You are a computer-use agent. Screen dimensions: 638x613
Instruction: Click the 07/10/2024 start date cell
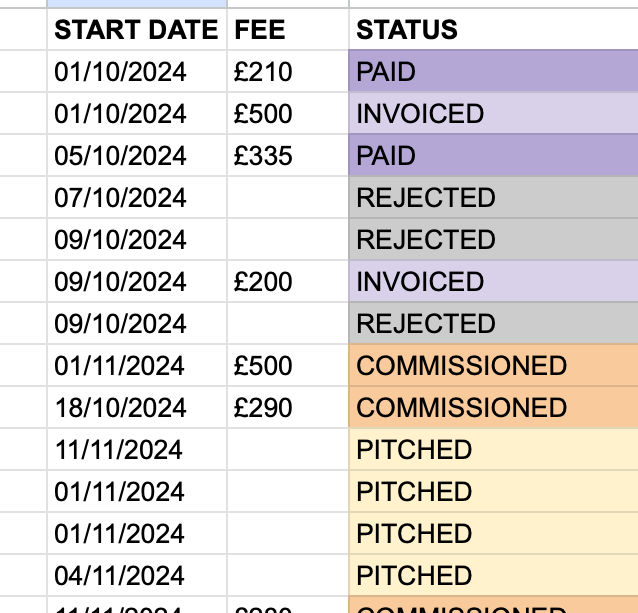tap(137, 197)
